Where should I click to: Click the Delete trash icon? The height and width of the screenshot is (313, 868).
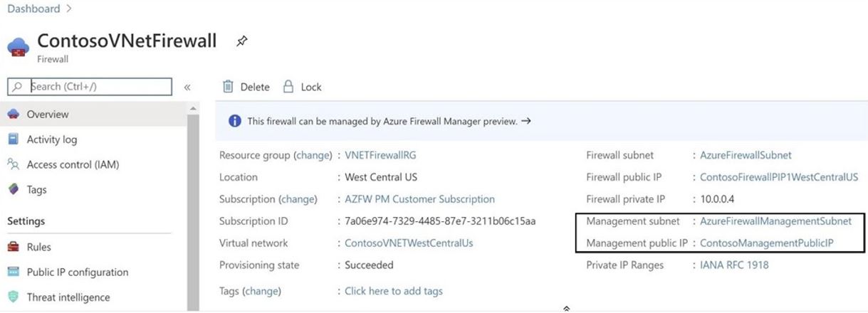[x=228, y=86]
